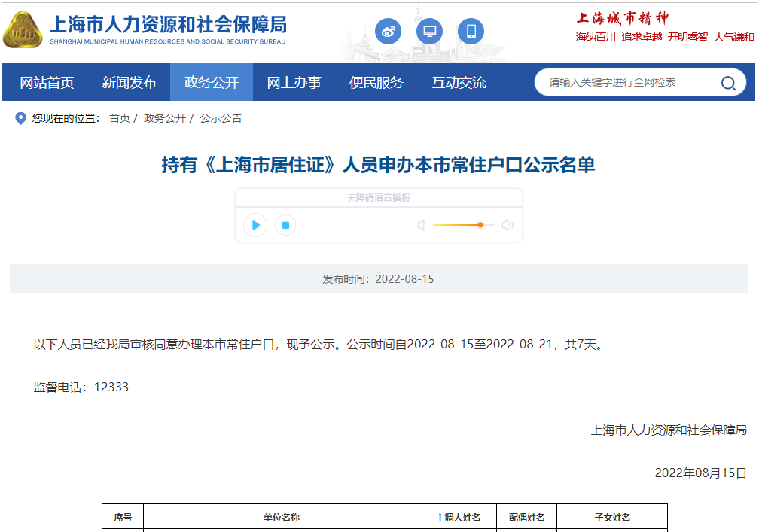This screenshot has height=532, width=759.
Task: Click the 主调人姓名 table header
Action: point(458,518)
